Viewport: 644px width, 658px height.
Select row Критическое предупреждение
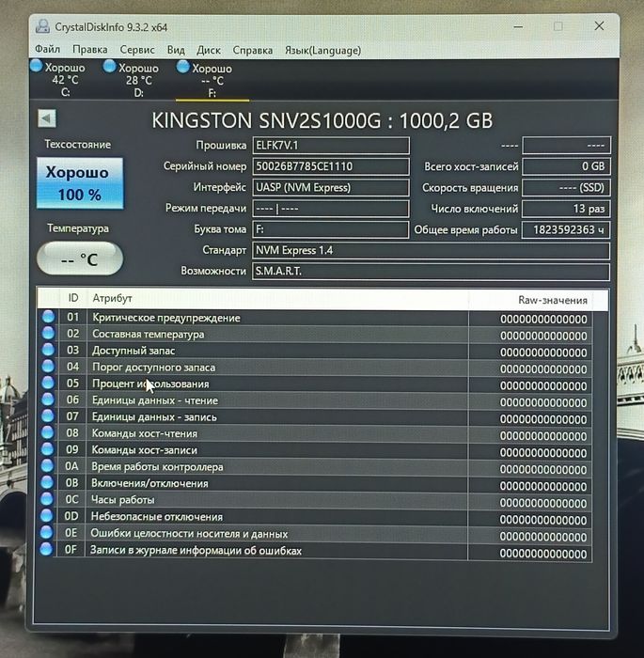pyautogui.click(x=316, y=319)
